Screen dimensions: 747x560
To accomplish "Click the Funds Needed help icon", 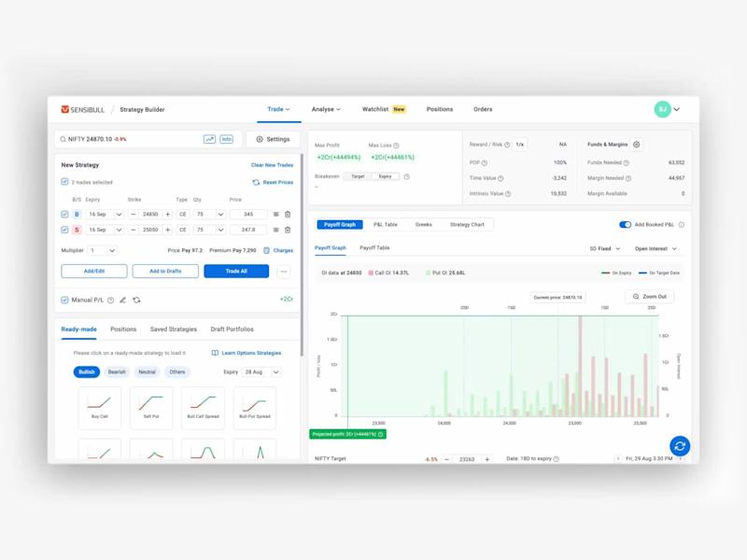I will pos(627,162).
